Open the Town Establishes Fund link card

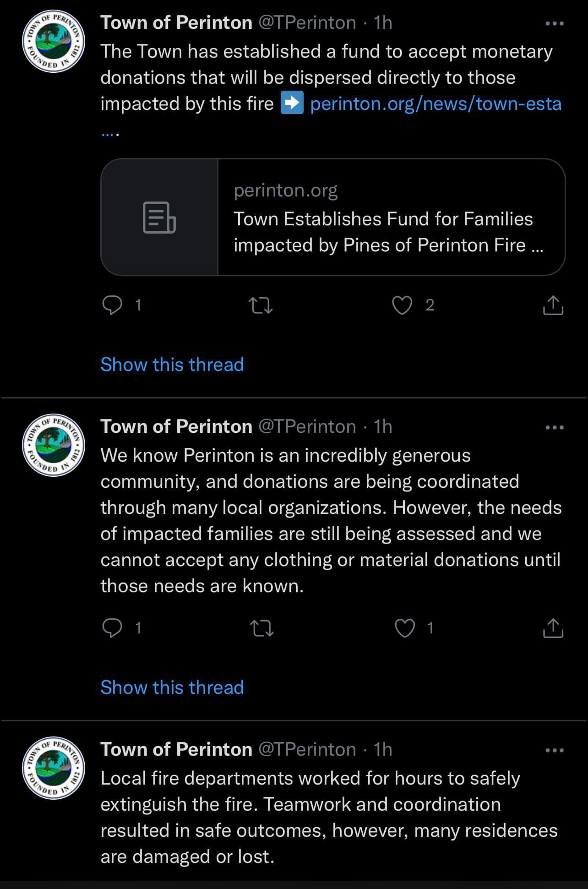tap(333, 217)
